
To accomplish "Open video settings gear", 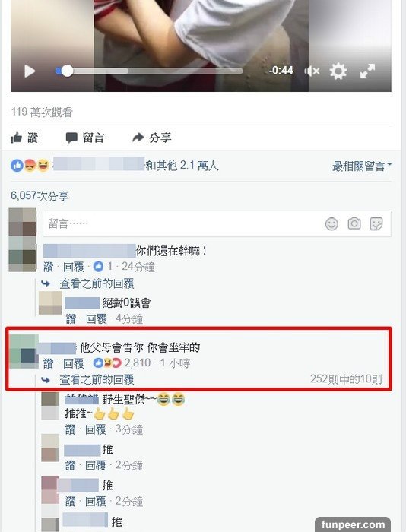I will click(338, 71).
